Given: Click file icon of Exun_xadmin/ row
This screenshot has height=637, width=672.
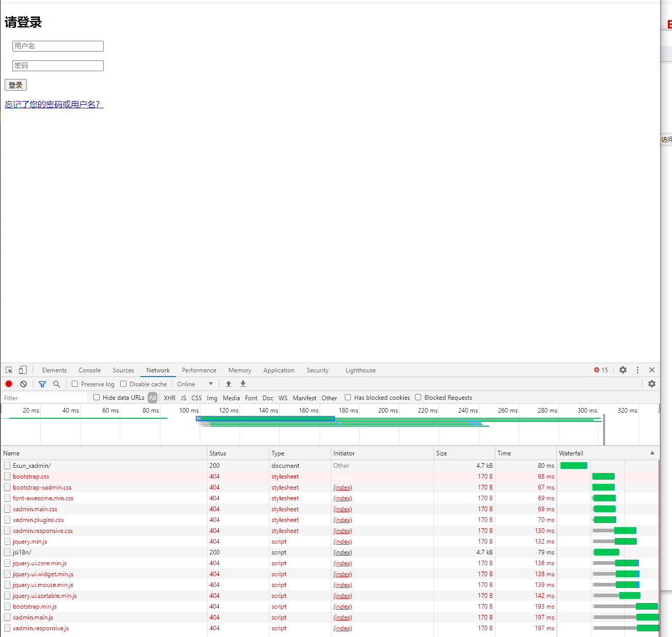Looking at the screenshot, I should click(x=7, y=466).
